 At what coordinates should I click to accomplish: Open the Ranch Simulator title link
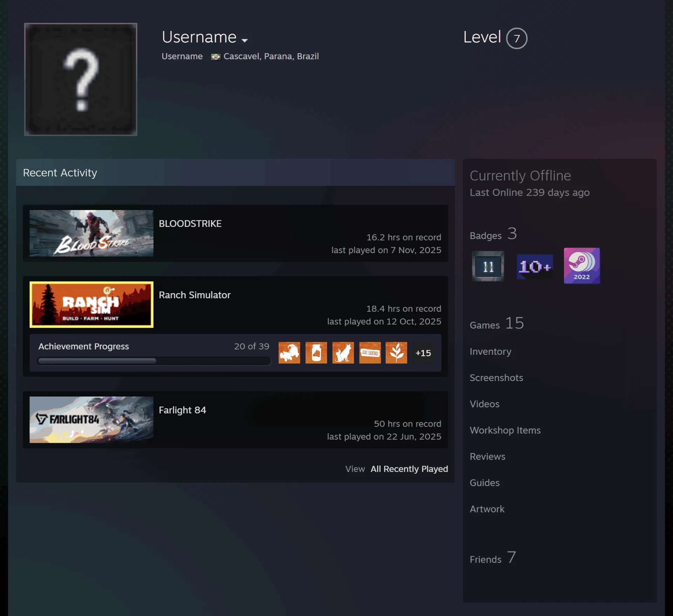click(195, 295)
